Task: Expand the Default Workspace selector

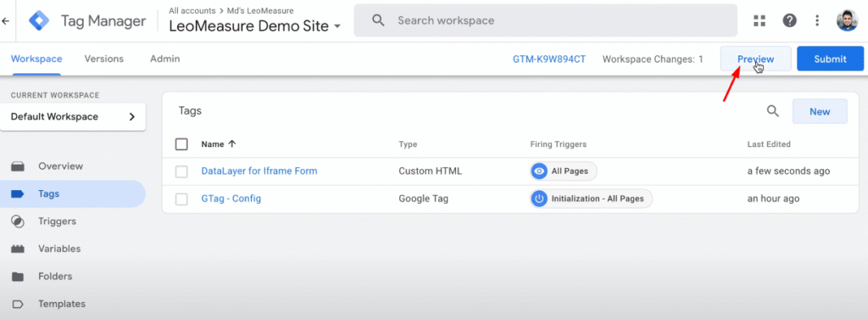Action: pyautogui.click(x=73, y=117)
